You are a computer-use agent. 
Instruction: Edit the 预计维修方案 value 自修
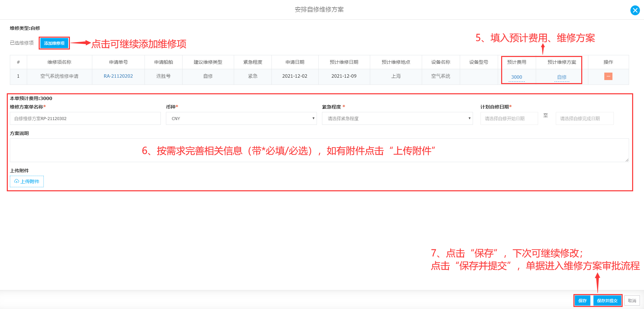tap(562, 77)
